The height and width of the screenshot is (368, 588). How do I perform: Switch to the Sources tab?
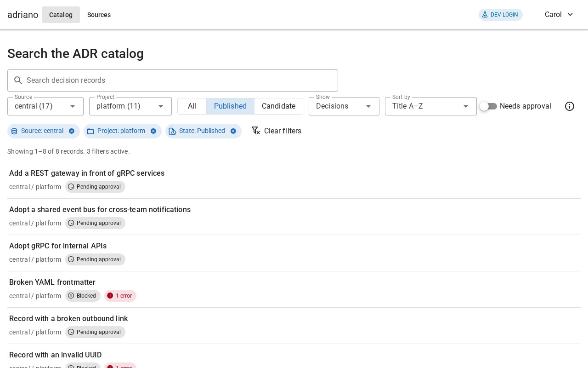(99, 15)
